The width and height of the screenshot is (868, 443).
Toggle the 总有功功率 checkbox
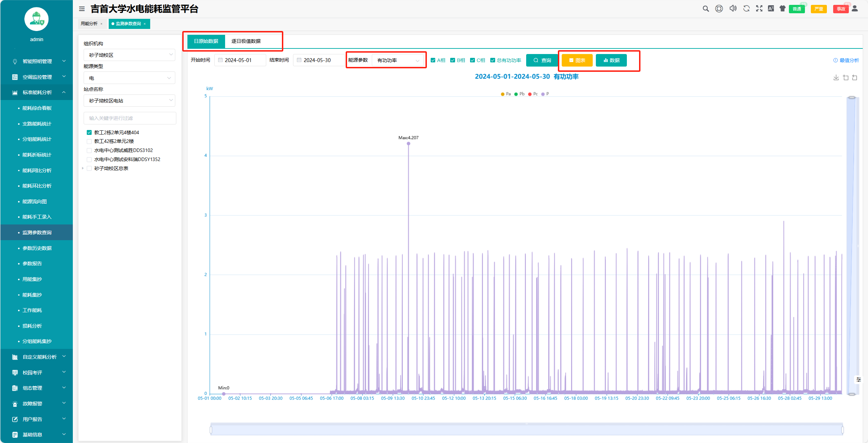coord(493,60)
